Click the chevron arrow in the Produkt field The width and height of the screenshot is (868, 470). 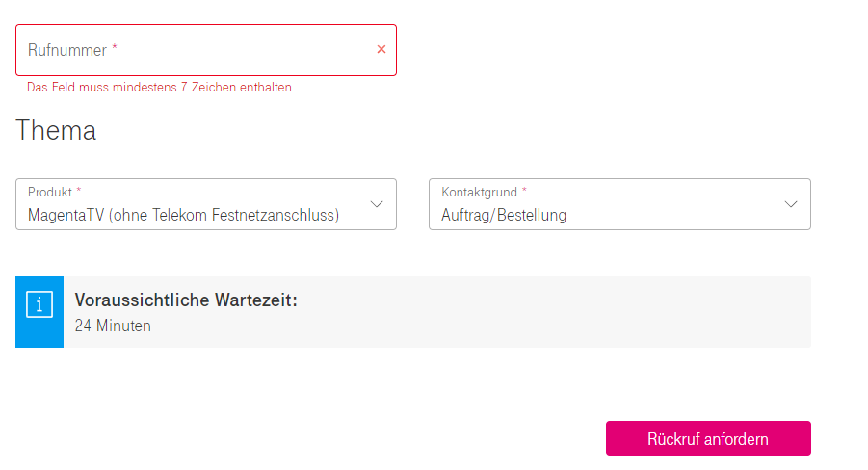click(x=377, y=204)
